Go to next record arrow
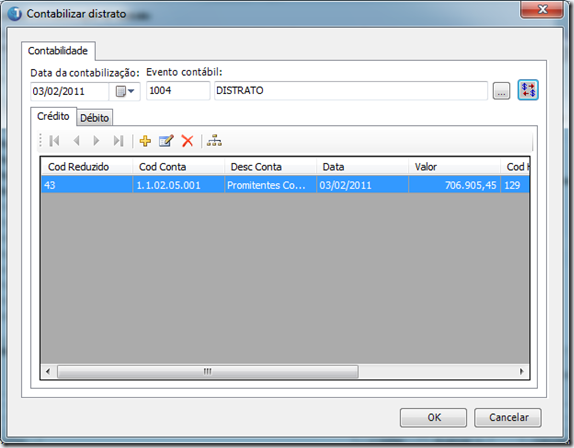574x448 pixels. (96, 141)
